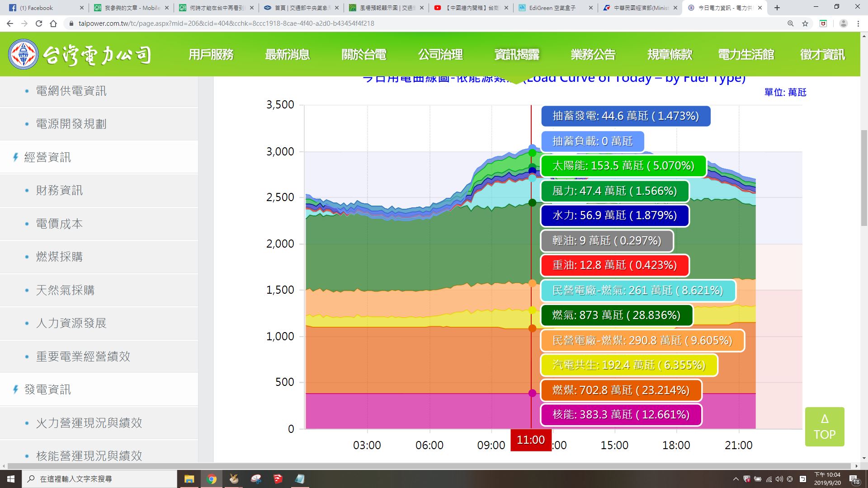Open a new browser tab
868x488 pixels.
pos(777,8)
